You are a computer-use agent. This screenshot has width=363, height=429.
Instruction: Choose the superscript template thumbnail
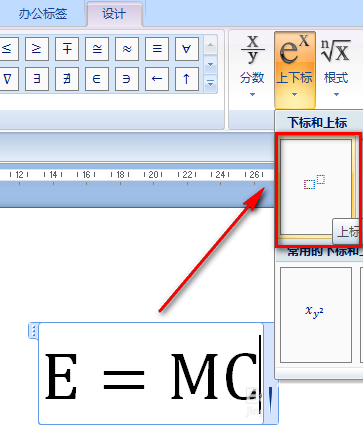[316, 187]
